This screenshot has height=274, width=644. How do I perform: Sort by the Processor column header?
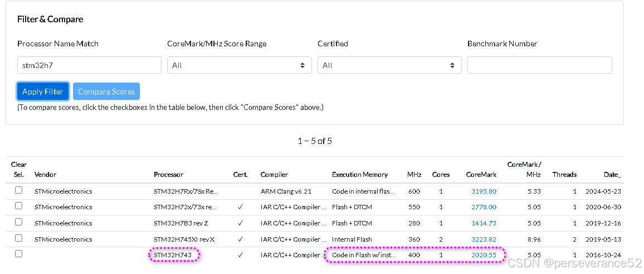pyautogui.click(x=168, y=175)
